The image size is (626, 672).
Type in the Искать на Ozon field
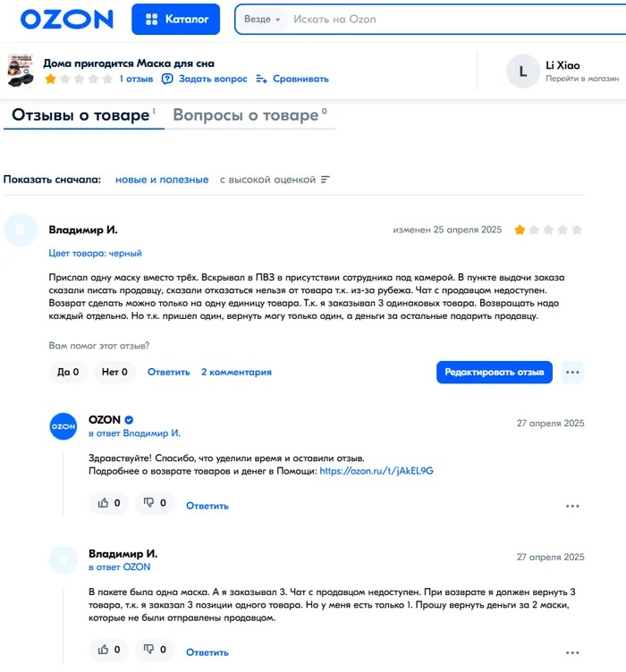click(447, 20)
